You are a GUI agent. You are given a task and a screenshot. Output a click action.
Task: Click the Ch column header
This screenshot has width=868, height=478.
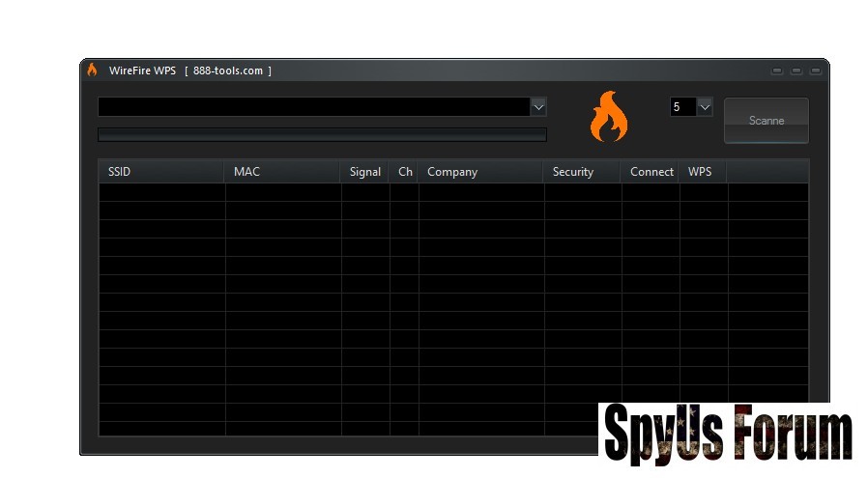[x=405, y=172]
